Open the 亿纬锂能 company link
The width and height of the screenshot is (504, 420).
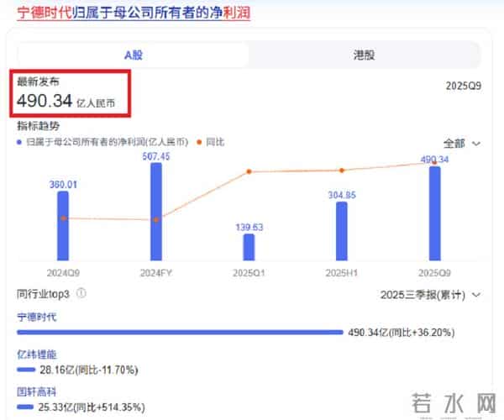[x=37, y=354]
